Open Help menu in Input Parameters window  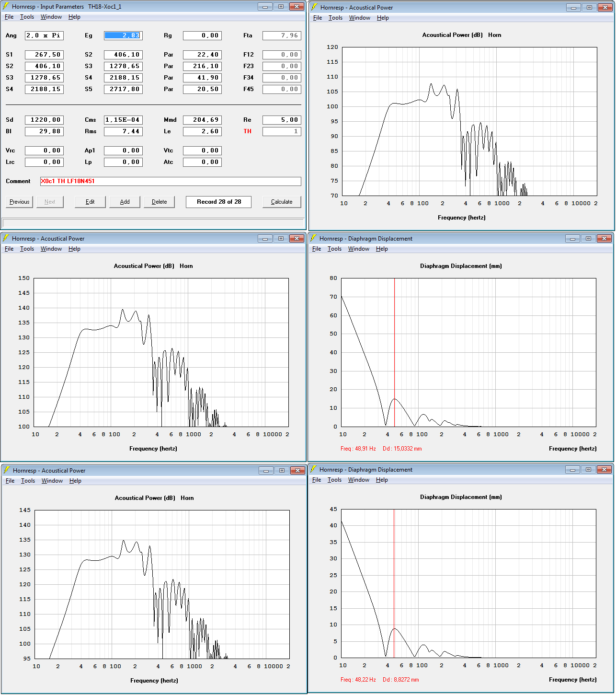pyautogui.click(x=74, y=17)
